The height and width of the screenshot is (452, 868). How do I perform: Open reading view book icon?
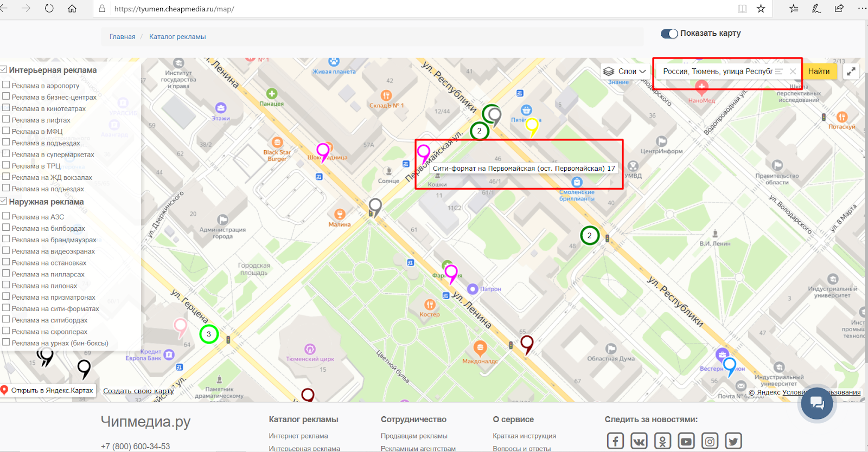click(x=742, y=9)
